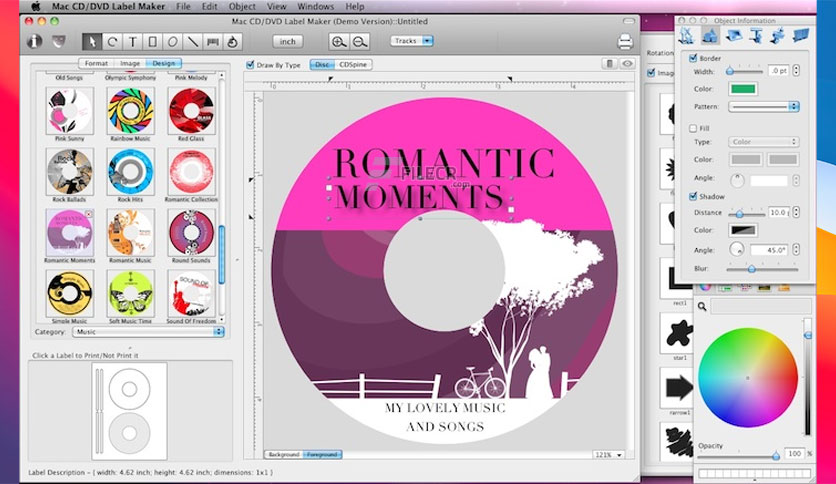Select the spiral text tool
836x484 pixels.
pos(232,42)
